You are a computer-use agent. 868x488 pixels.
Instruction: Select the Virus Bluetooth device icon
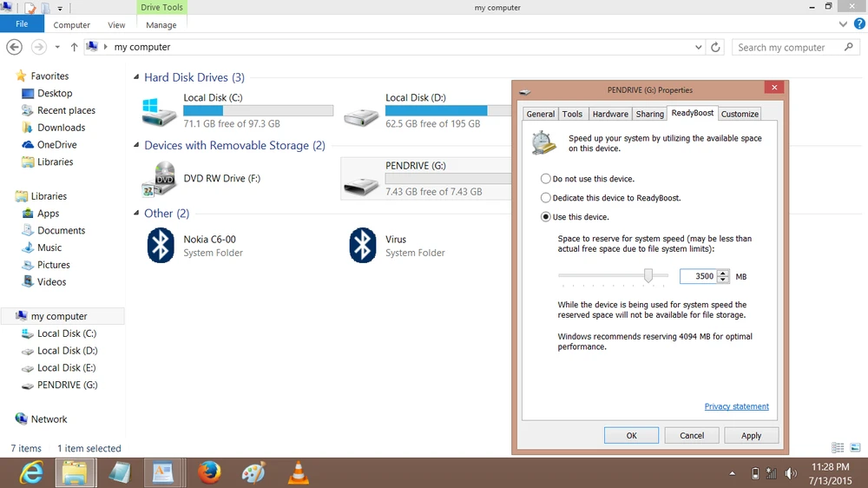click(362, 246)
